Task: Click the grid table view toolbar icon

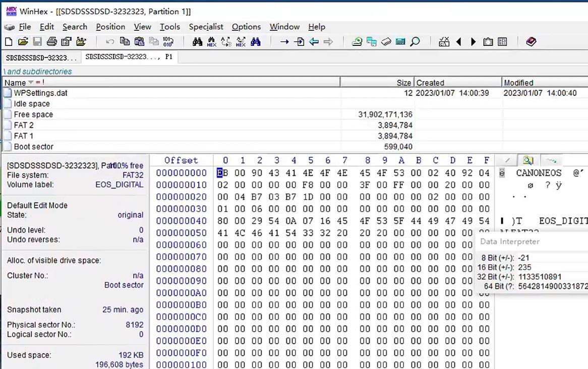Action: pyautogui.click(x=502, y=42)
